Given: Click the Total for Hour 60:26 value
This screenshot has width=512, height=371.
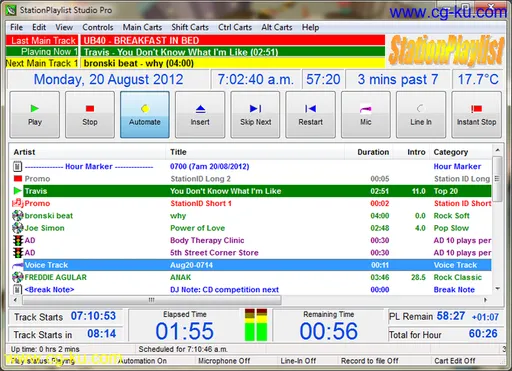Looking at the screenshot, I should coord(483,334).
